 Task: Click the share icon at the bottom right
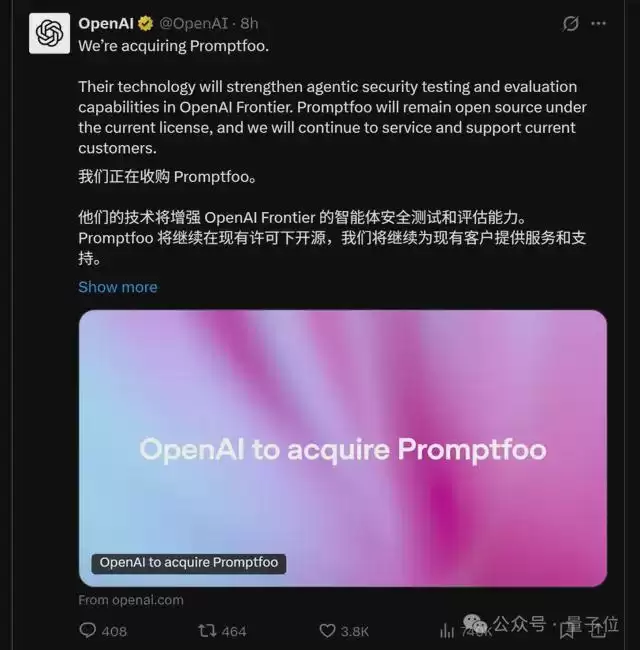597,630
